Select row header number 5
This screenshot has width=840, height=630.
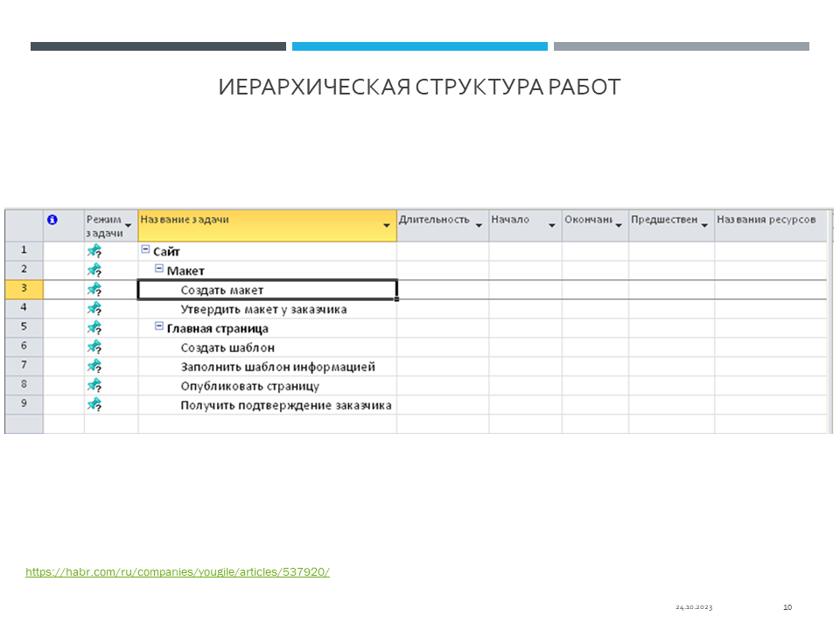(24, 328)
